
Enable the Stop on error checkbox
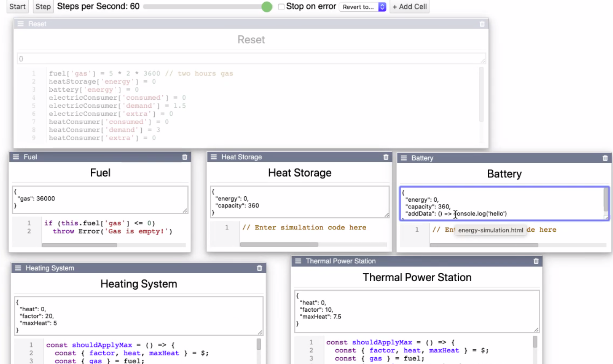click(x=281, y=7)
